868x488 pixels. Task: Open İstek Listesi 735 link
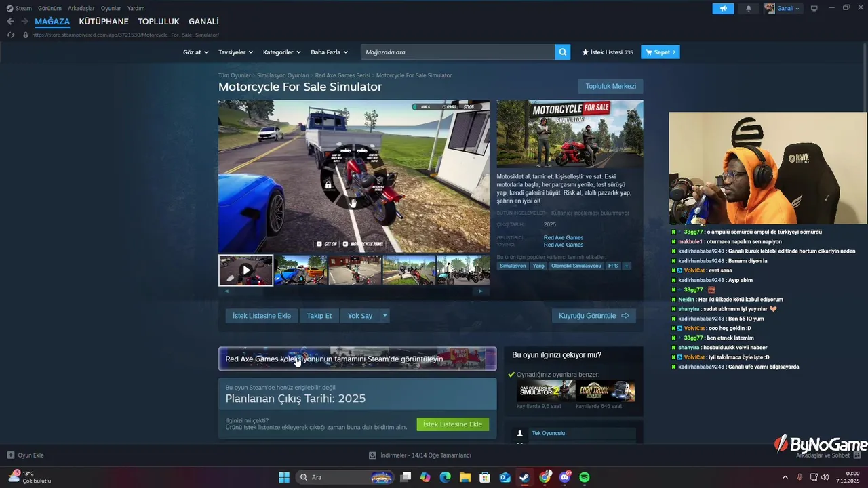point(608,52)
